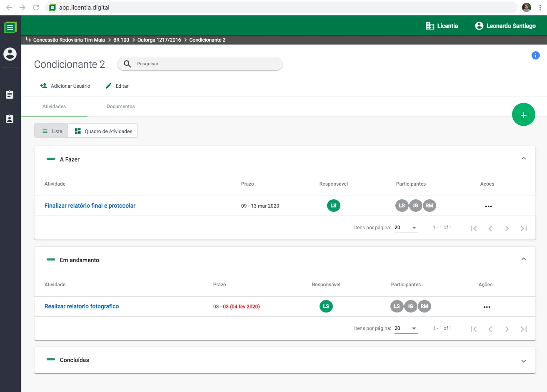547x392 pixels.
Task: Click the browser reload icon
Action: point(36,7)
